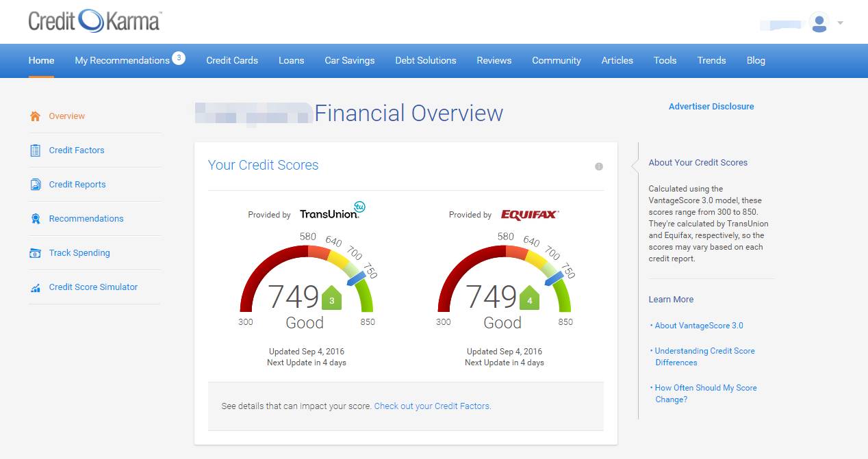Open the Car Savings menu
The height and width of the screenshot is (459, 868).
click(x=350, y=60)
